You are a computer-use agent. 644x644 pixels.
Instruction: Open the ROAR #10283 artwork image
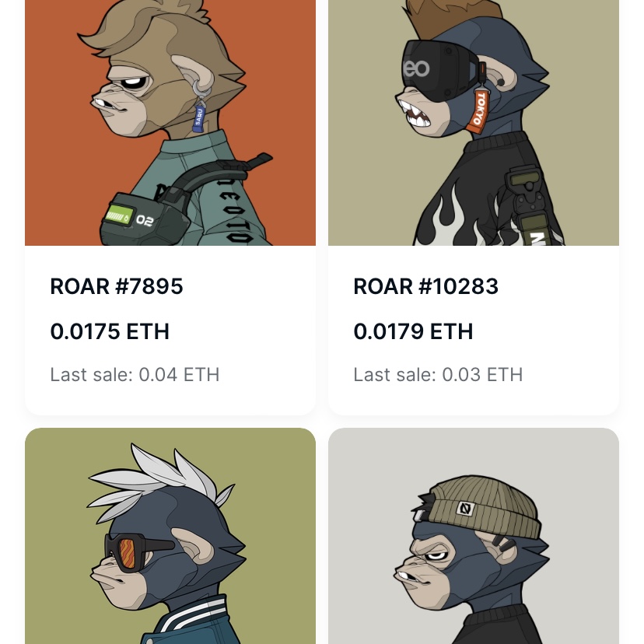(x=473, y=123)
